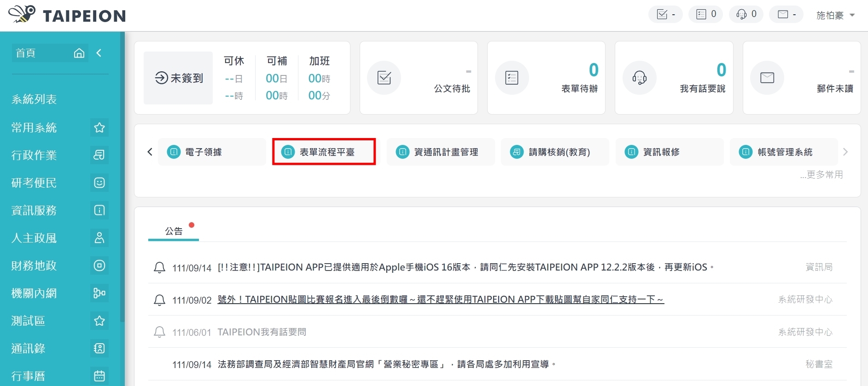Click the 郵件未讀 envelope card icon

(x=767, y=78)
